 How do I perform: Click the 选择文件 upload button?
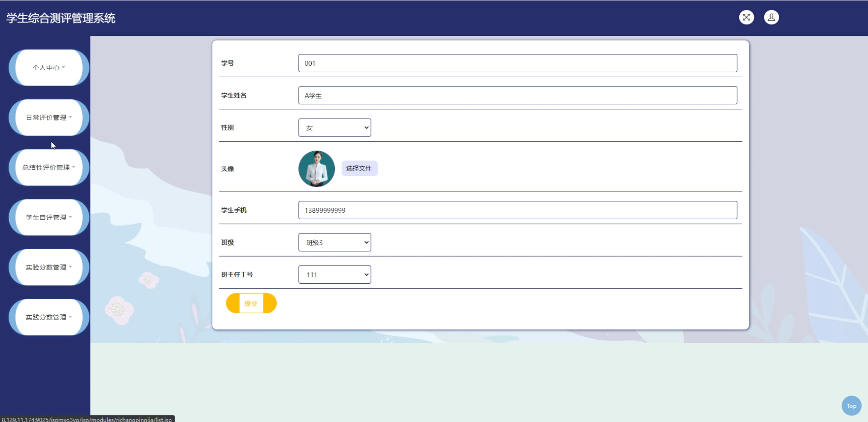tap(359, 168)
